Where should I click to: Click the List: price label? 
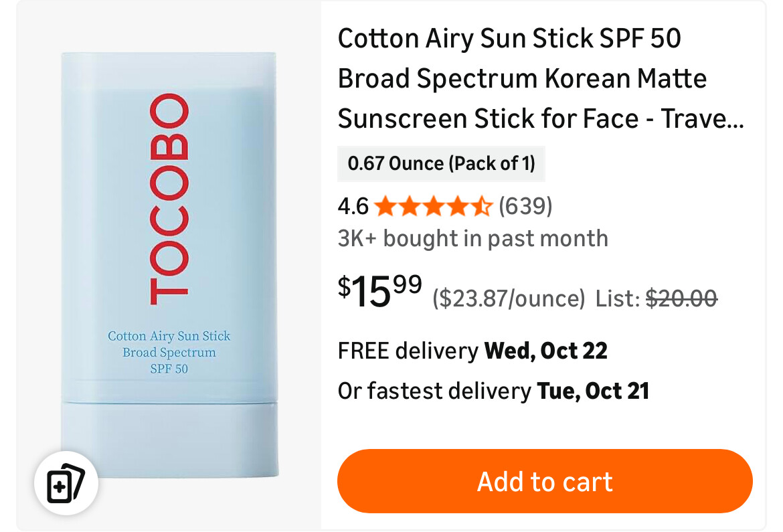click(x=618, y=298)
